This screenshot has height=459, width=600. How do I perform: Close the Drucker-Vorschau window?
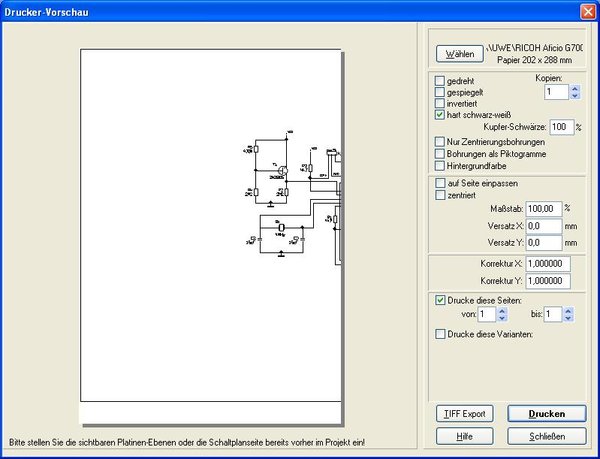click(588, 12)
